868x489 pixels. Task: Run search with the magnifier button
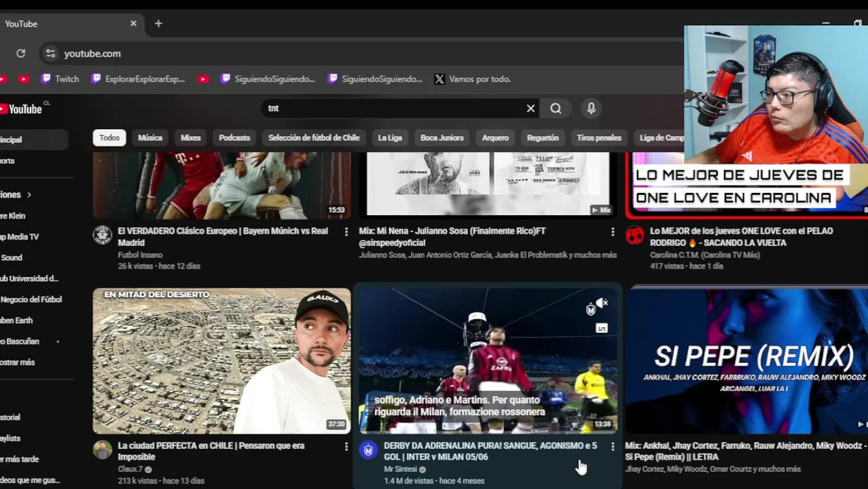(x=556, y=108)
